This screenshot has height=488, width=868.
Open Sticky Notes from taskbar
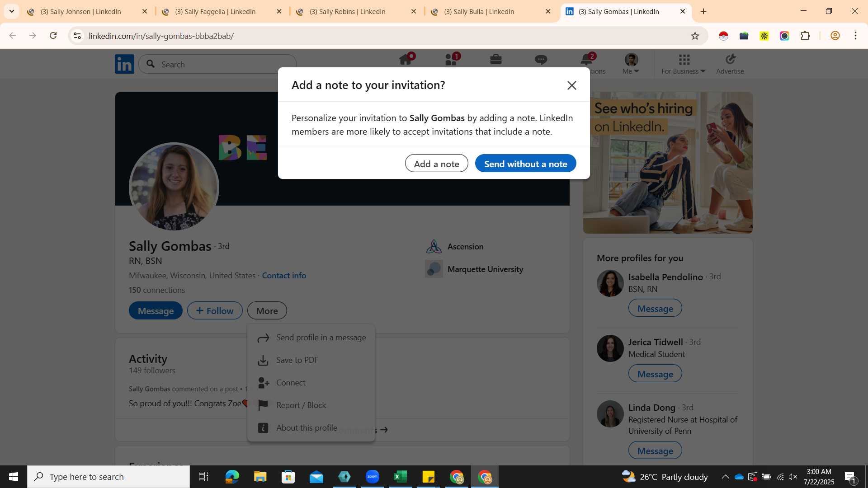click(429, 477)
